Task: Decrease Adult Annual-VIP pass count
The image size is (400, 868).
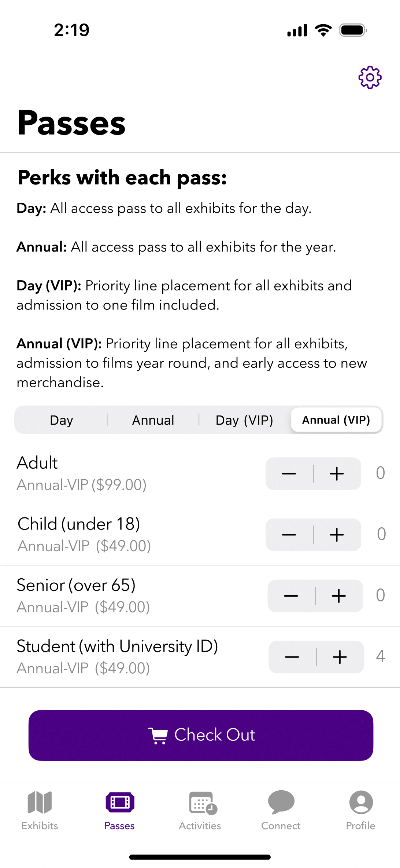Action: (289, 473)
